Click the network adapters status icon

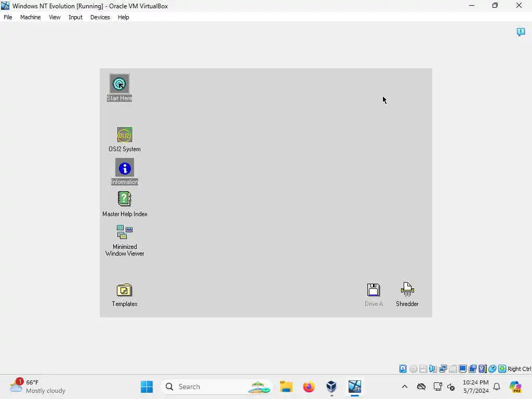point(443,369)
